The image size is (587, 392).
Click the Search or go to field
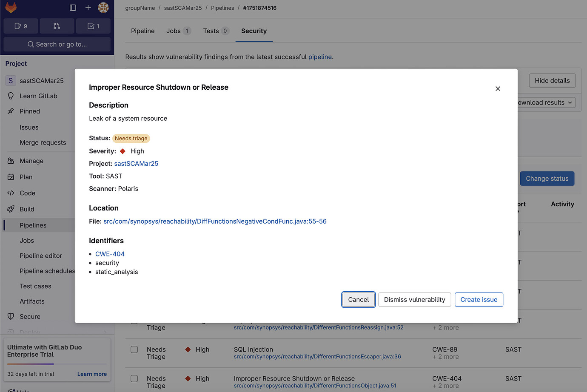pos(57,44)
